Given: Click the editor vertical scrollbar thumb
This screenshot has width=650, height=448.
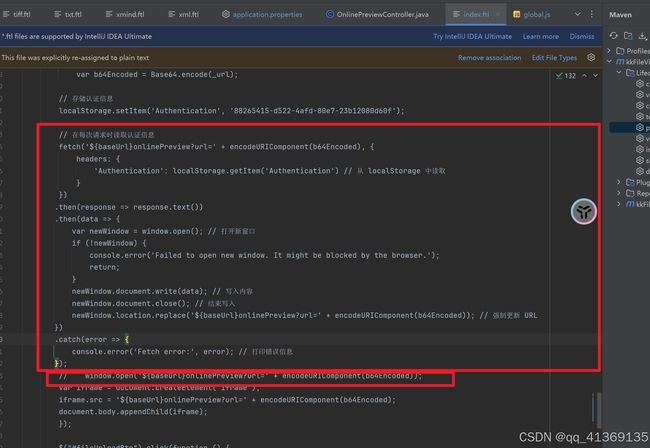Looking at the screenshot, I should (x=599, y=410).
